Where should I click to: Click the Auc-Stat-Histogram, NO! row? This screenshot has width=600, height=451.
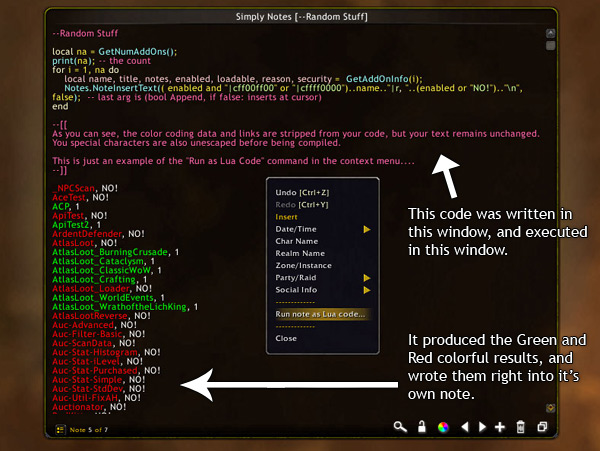(x=106, y=352)
